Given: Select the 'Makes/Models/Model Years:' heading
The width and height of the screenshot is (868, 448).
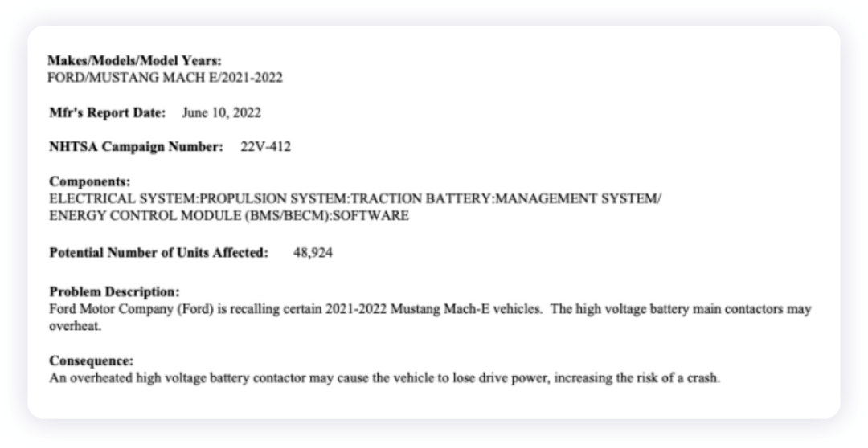Looking at the screenshot, I should [x=134, y=61].
